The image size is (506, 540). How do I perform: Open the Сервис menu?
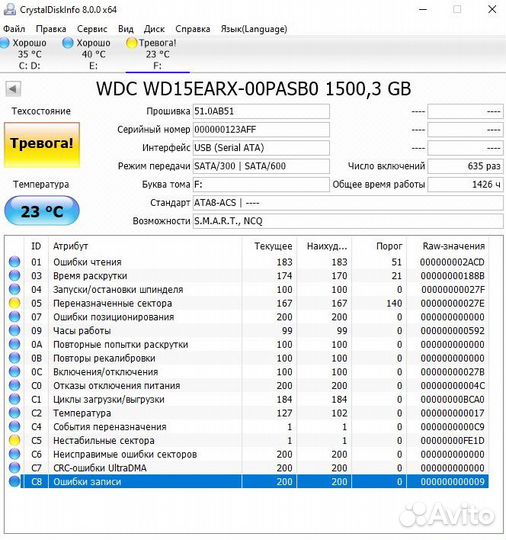[92, 29]
